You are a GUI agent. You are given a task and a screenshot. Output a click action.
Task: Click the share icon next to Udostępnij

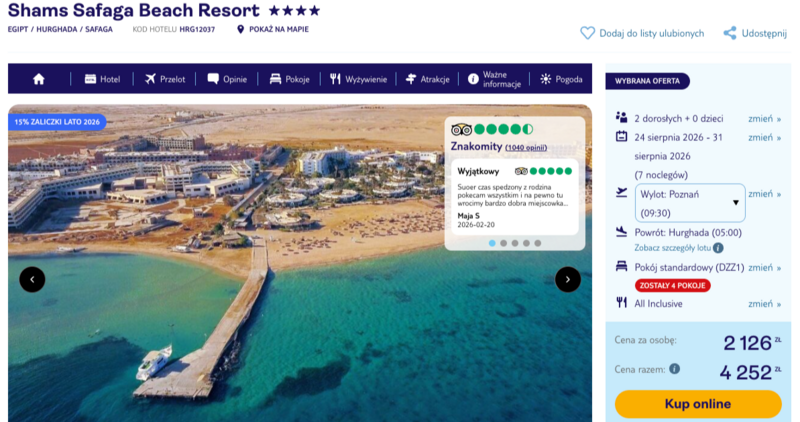(730, 33)
